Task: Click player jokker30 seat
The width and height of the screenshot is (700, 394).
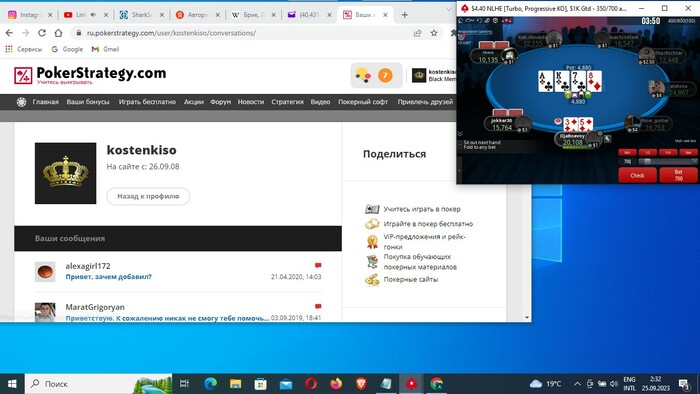Action: pyautogui.click(x=508, y=124)
